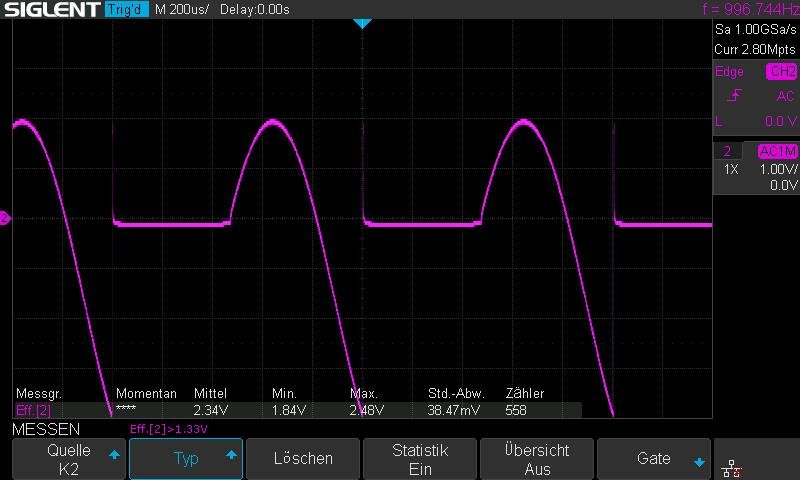This screenshot has width=800, height=480.
Task: Expand the Typ measurement type list
Action: click(186, 459)
